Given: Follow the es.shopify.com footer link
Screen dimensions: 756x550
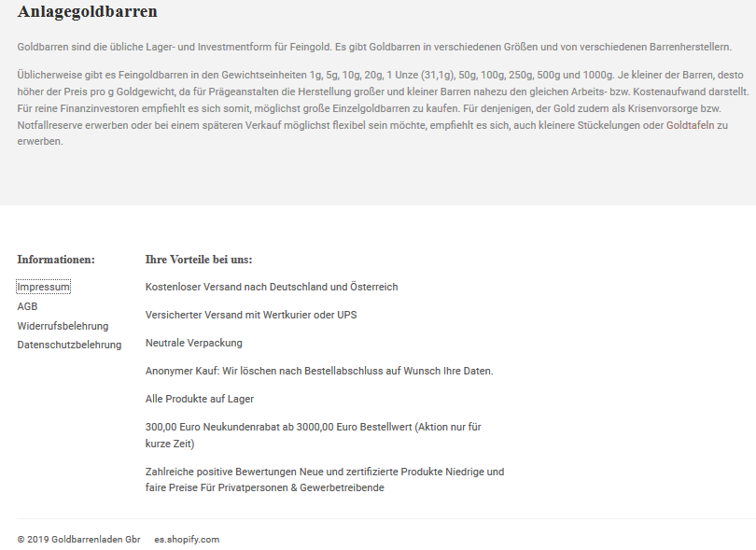Looking at the screenshot, I should tap(187, 539).
